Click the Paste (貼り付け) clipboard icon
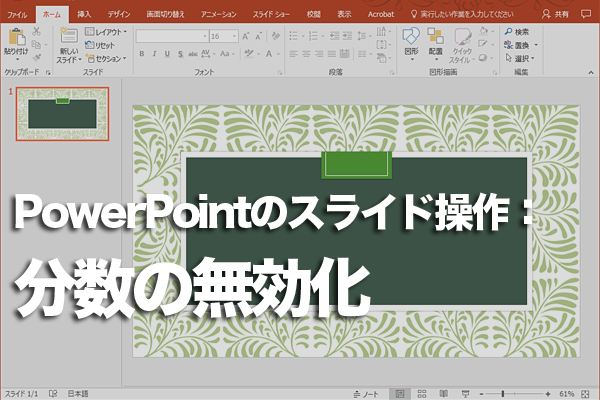The width and height of the screenshot is (600, 400). point(16,37)
